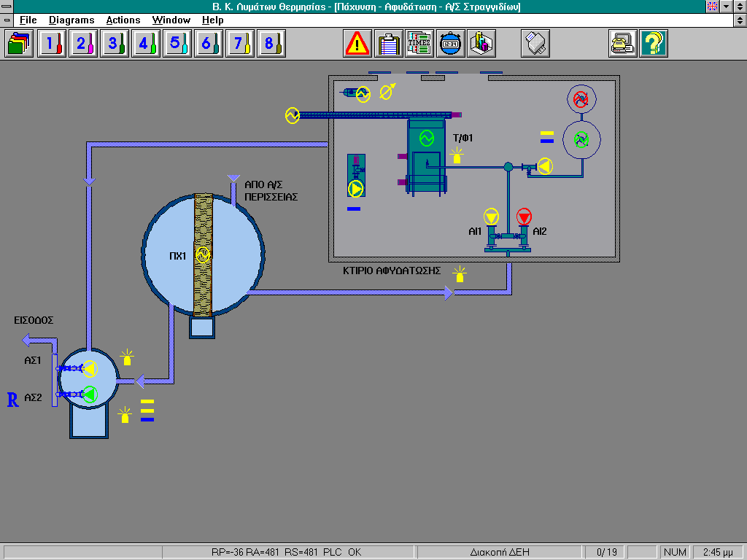Open the TIMES schedule table icon
Image resolution: width=747 pixels, height=560 pixels.
419,44
